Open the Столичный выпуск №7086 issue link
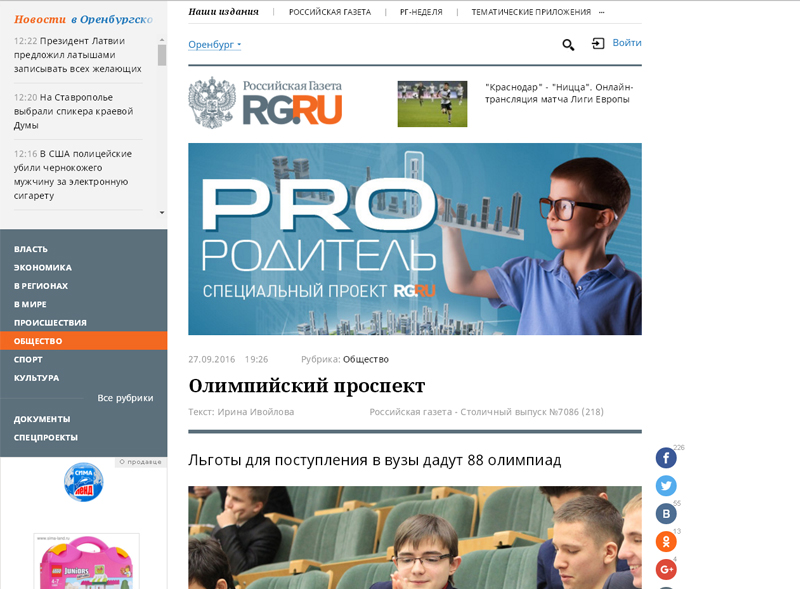 (486, 412)
